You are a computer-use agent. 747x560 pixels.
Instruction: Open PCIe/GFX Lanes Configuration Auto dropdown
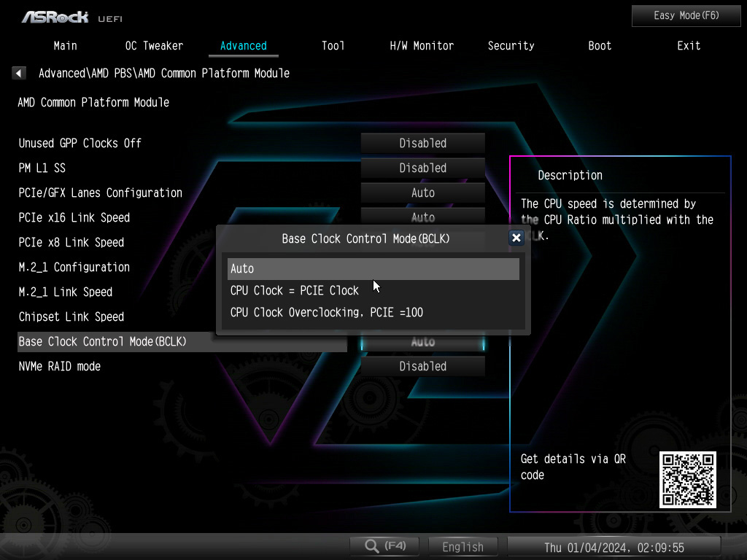coord(422,192)
